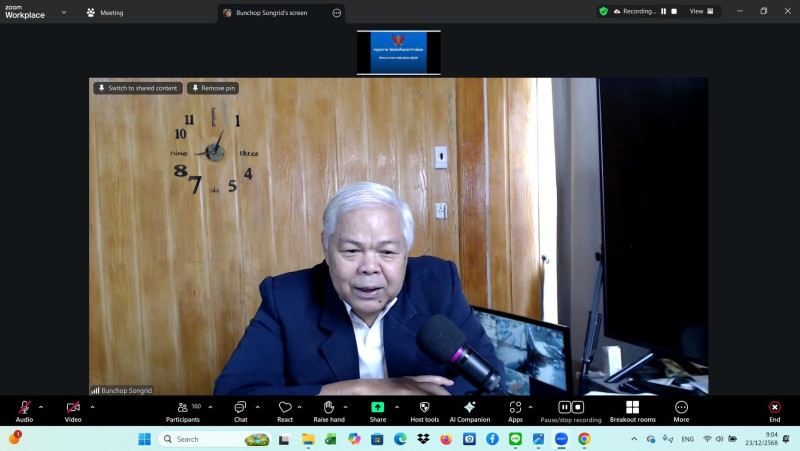Open the Participants panel
The height and width of the screenshot is (451, 800).
tap(182, 408)
